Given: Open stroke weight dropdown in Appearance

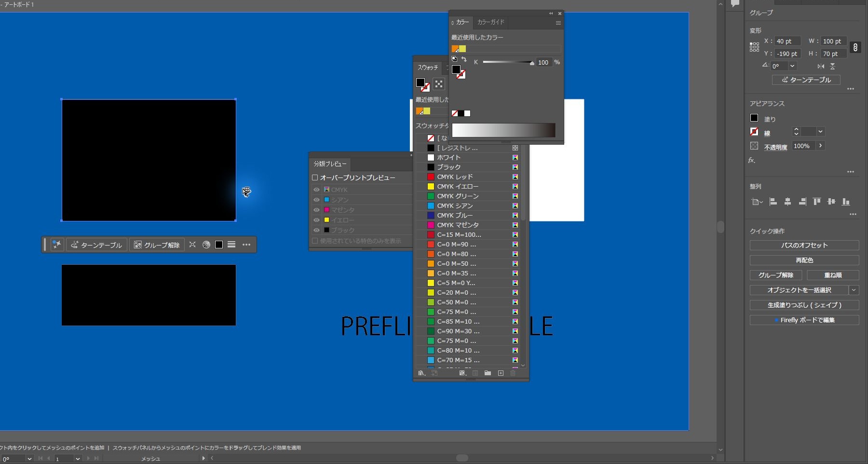Looking at the screenshot, I should pyautogui.click(x=820, y=132).
